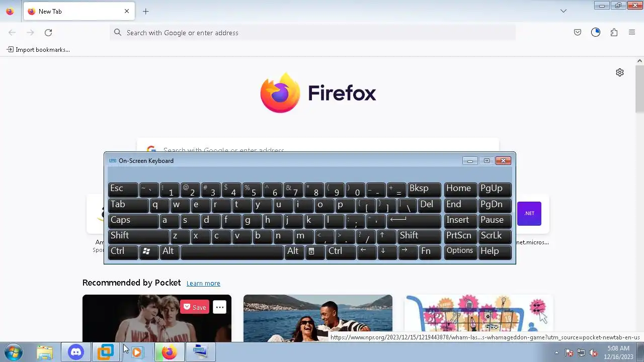Toggle the right Shift key on keyboard
The height and width of the screenshot is (362, 644).
[420, 236]
